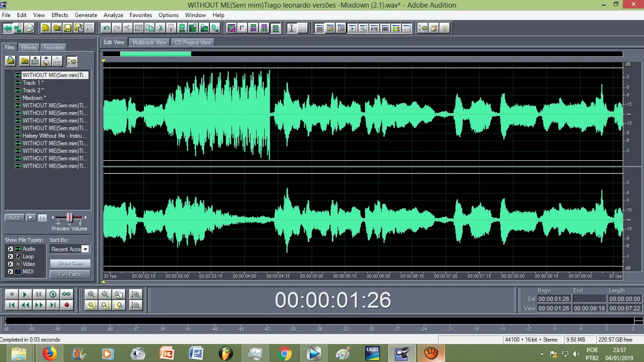This screenshot has height=362, width=644.
Task: Go to End with the skip-forward button
Action: (x=52, y=305)
